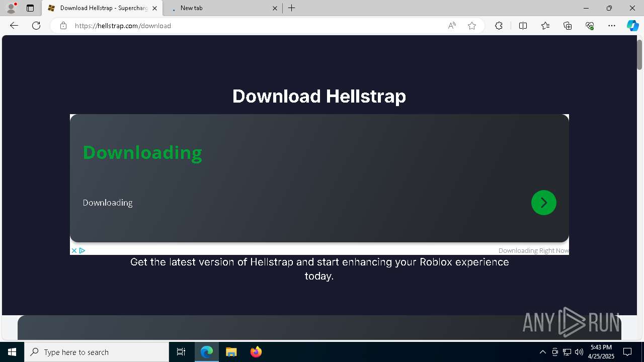The width and height of the screenshot is (644, 362).
Task: Open the 5:43 PM clock calendar
Action: (x=601, y=352)
